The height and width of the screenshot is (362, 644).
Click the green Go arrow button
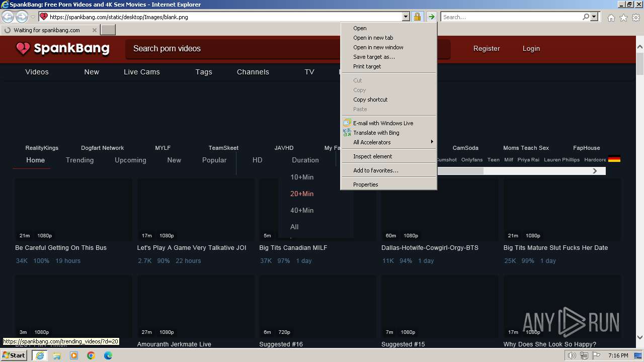coord(431,17)
